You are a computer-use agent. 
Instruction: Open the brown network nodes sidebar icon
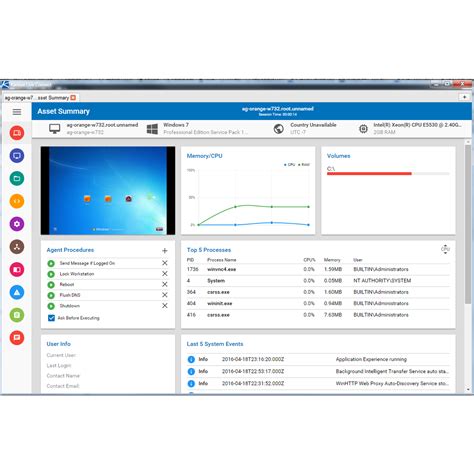tap(17, 247)
